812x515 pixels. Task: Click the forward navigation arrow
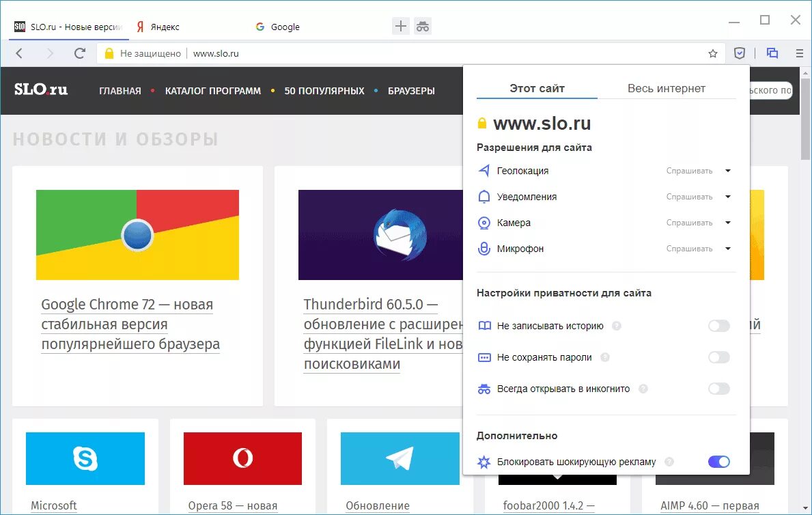tap(50, 53)
